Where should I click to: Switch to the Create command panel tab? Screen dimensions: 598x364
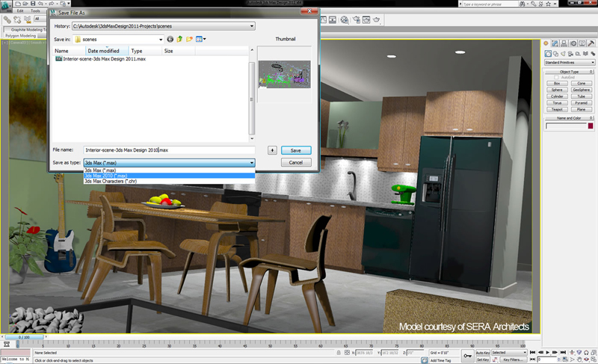[x=546, y=43]
